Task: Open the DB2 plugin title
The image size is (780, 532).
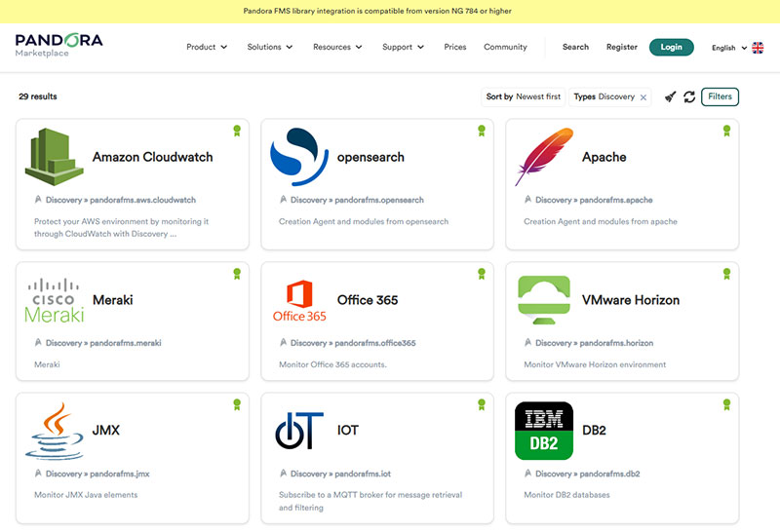Action: tap(594, 430)
